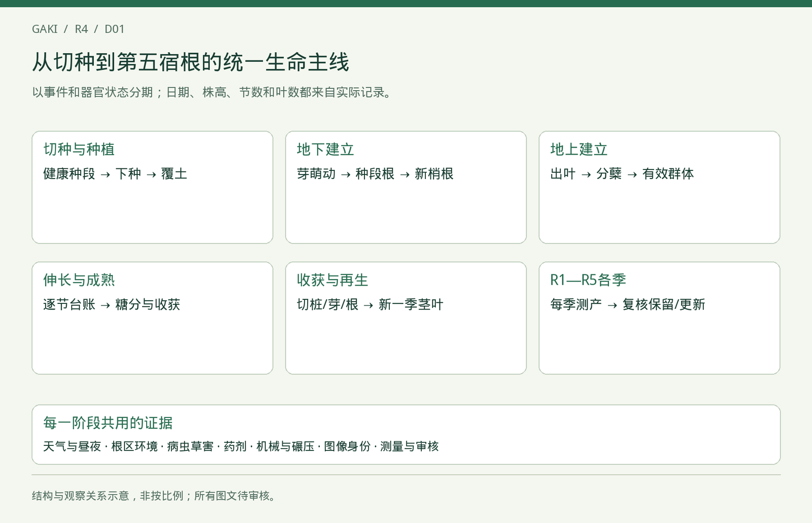Image resolution: width=812 pixels, height=523 pixels.
Task: Open the 切种与种植 card heading
Action: [79, 149]
